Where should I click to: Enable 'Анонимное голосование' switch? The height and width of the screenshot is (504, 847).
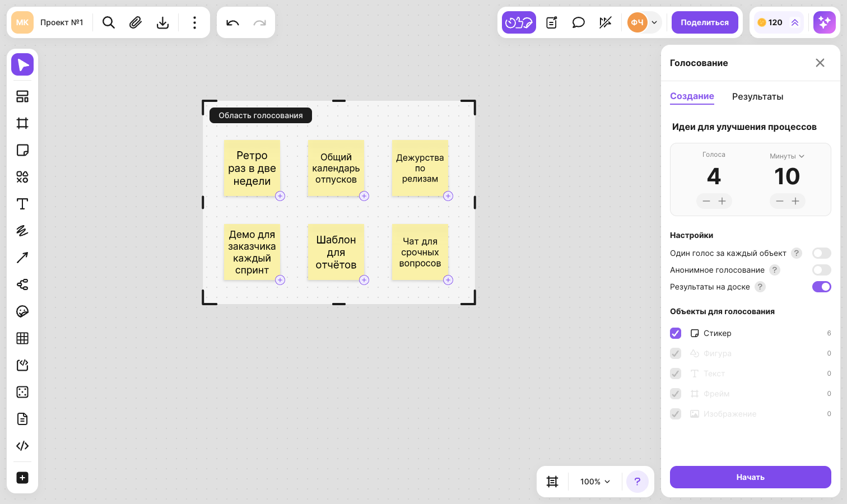(822, 270)
